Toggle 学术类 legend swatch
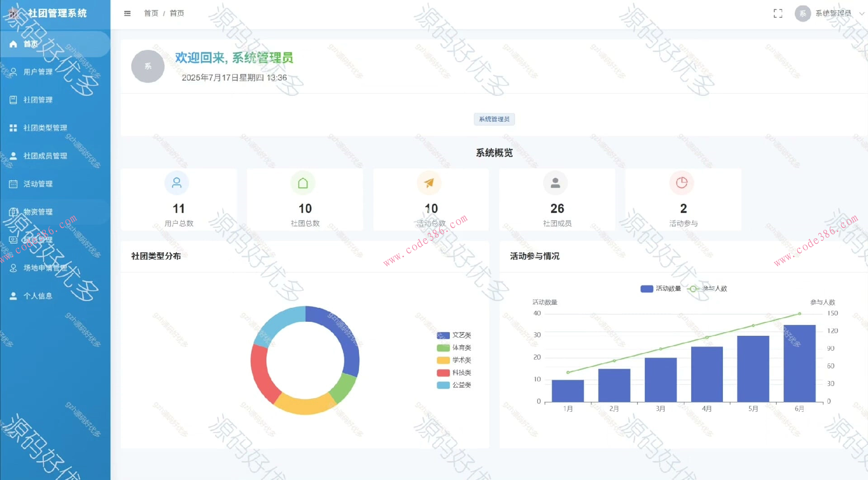The image size is (868, 480). [x=443, y=360]
